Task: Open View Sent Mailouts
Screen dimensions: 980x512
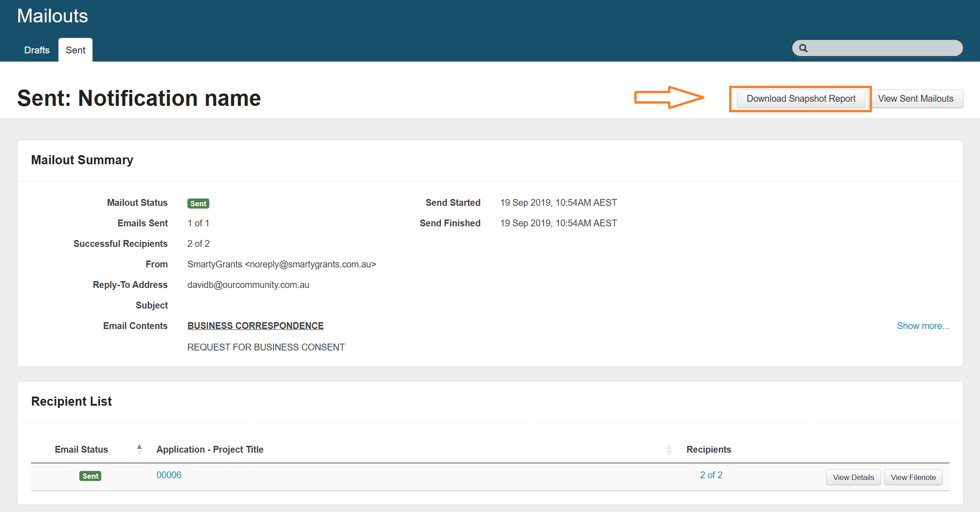Action: pyautogui.click(x=916, y=99)
